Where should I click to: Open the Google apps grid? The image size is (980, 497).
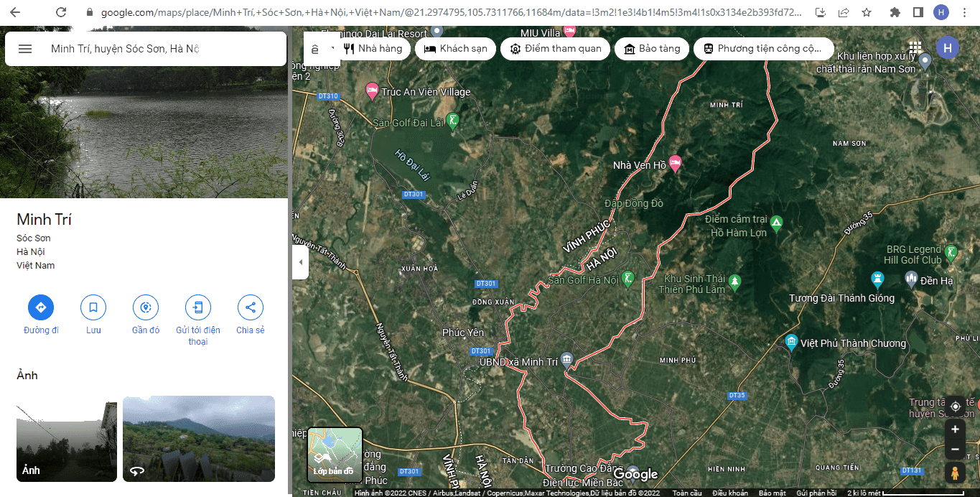915,48
